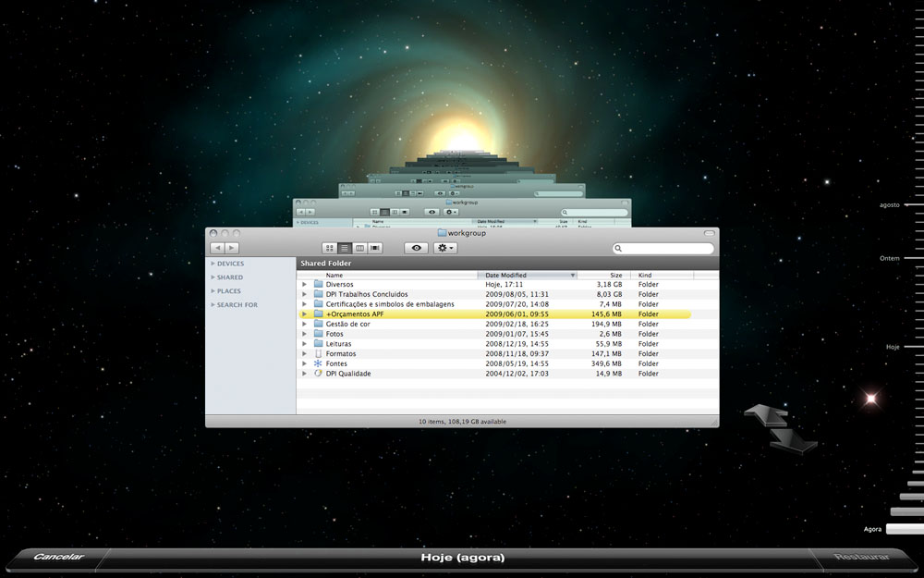Open the Action gear menu

pos(444,247)
